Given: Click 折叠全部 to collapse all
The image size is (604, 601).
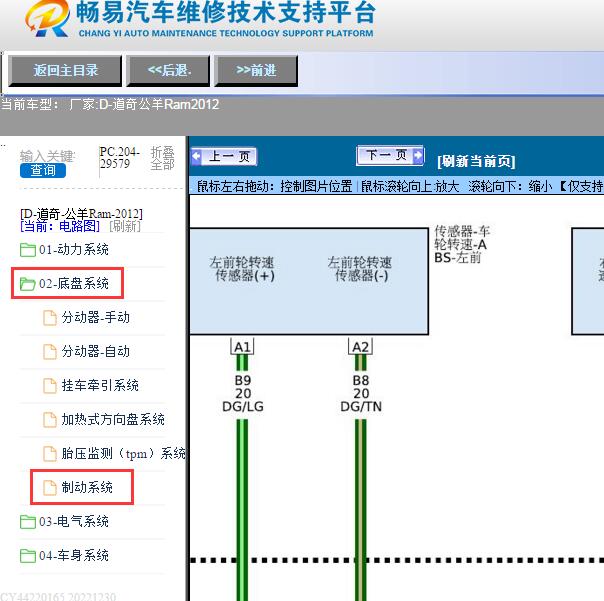Looking at the screenshot, I should tap(163, 158).
